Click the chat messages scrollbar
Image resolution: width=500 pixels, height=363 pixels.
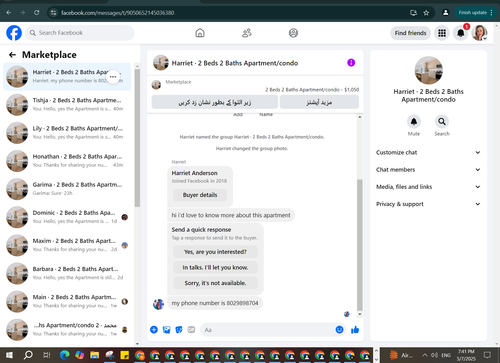coord(360,245)
